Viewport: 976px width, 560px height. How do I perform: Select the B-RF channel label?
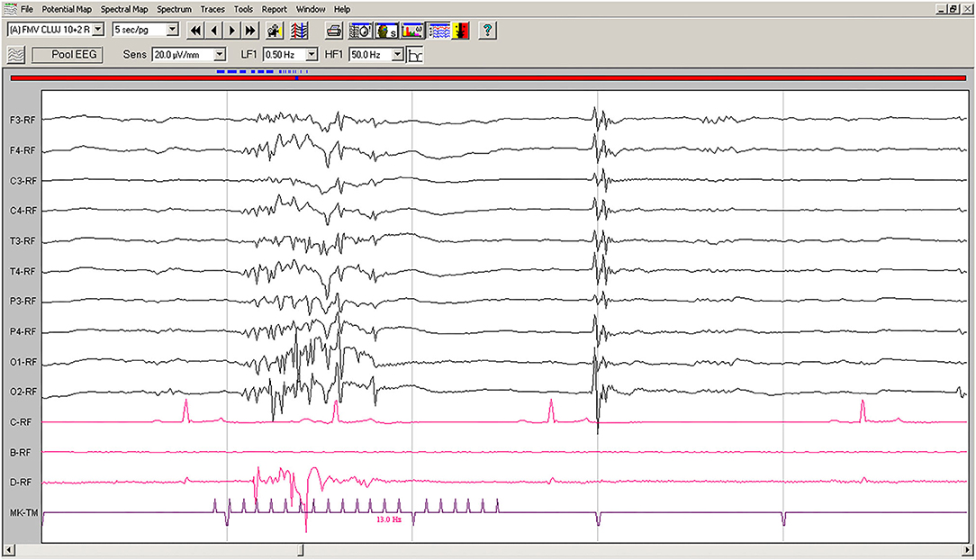click(x=21, y=453)
